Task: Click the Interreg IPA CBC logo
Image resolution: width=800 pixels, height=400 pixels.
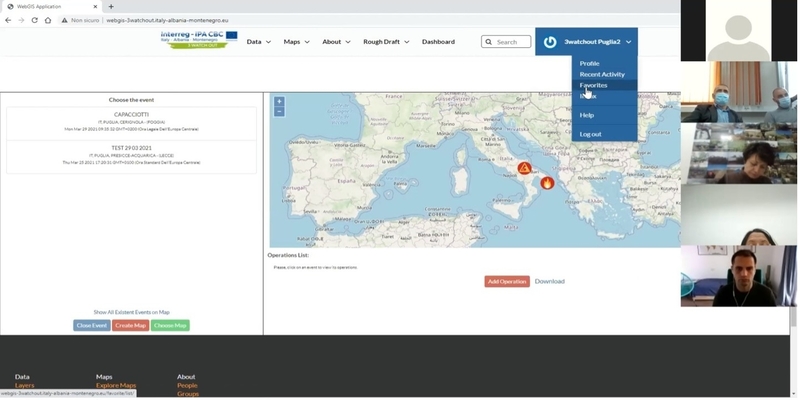Action: coord(199,40)
